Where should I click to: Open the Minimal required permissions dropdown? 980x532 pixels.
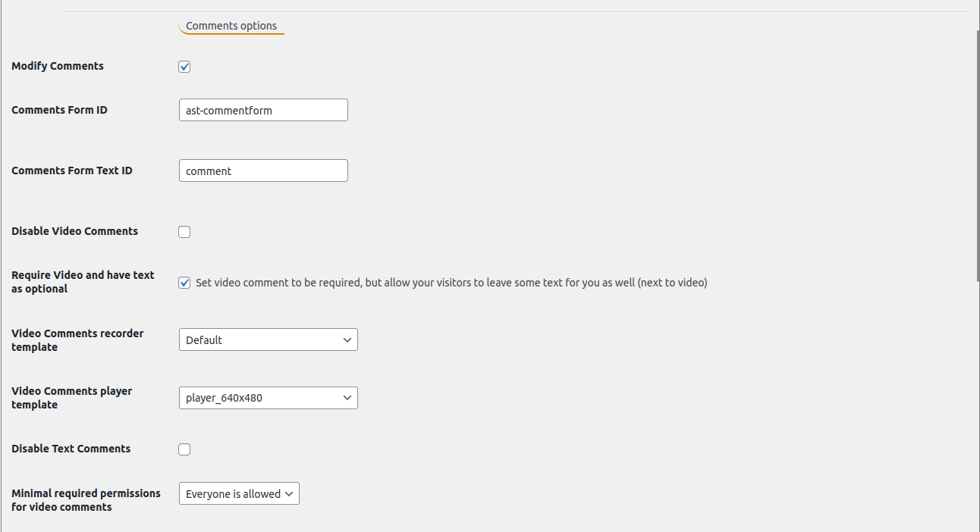pyautogui.click(x=239, y=493)
